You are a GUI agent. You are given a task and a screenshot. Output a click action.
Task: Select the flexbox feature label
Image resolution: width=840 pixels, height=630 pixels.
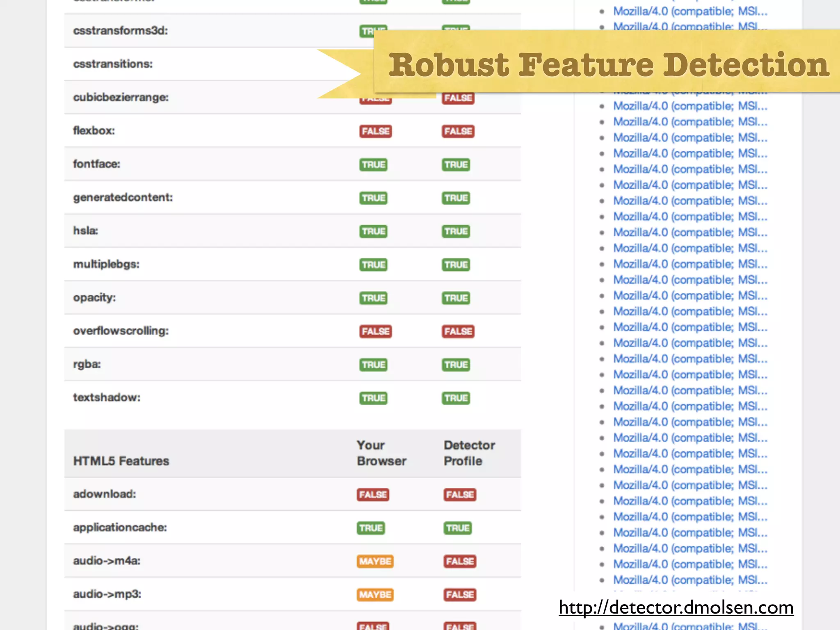(94, 131)
